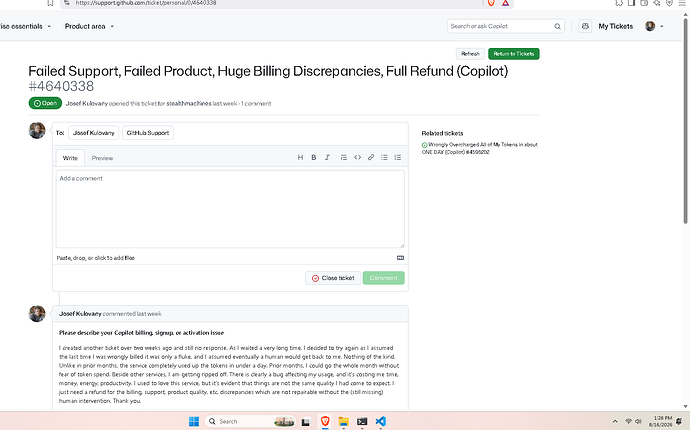Click the Related tickets heading
This screenshot has width=690, height=430.
(x=442, y=133)
